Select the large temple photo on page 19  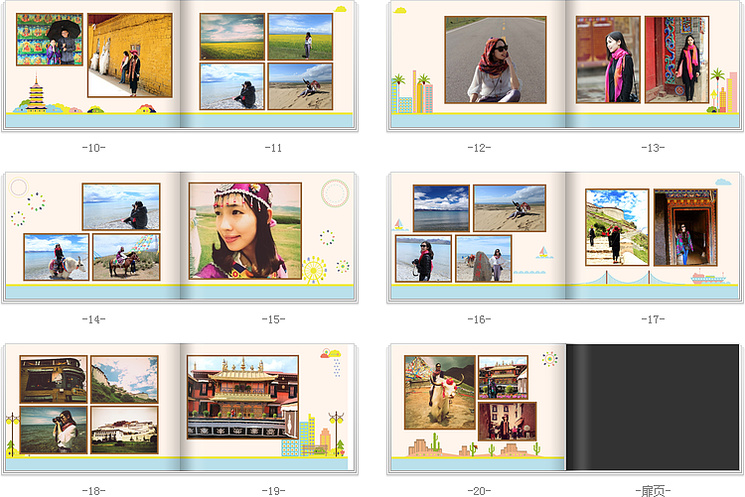click(x=243, y=396)
